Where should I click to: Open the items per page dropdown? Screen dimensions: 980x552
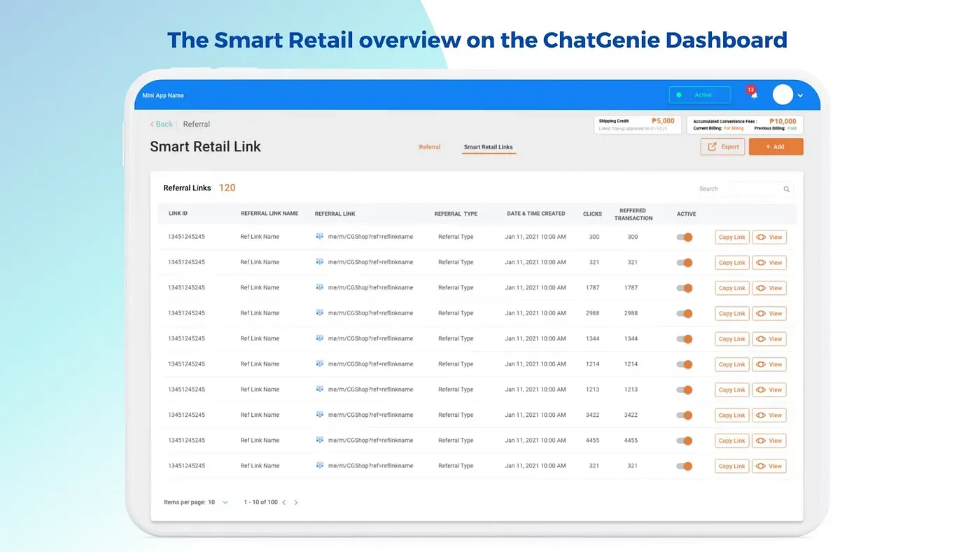pyautogui.click(x=225, y=502)
